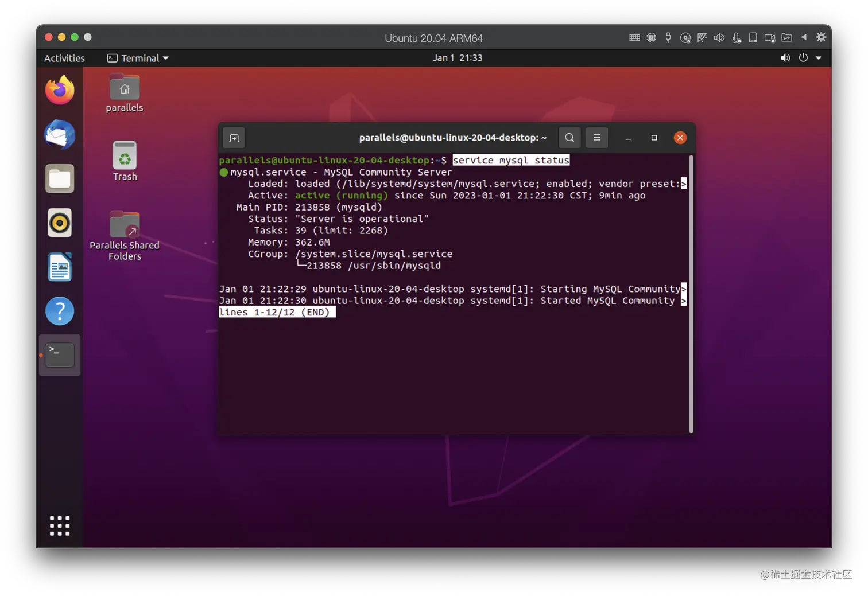Screen dimensions: 868x596
Task: Click Activities in the top bar
Action: [64, 58]
